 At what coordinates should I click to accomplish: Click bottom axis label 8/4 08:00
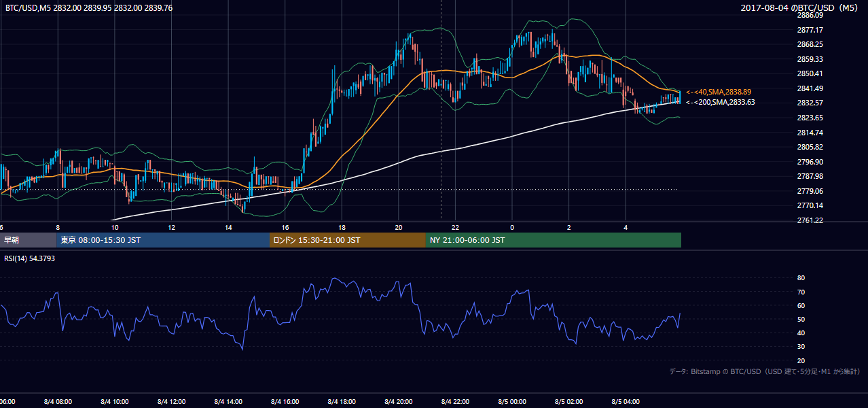[x=58, y=402]
